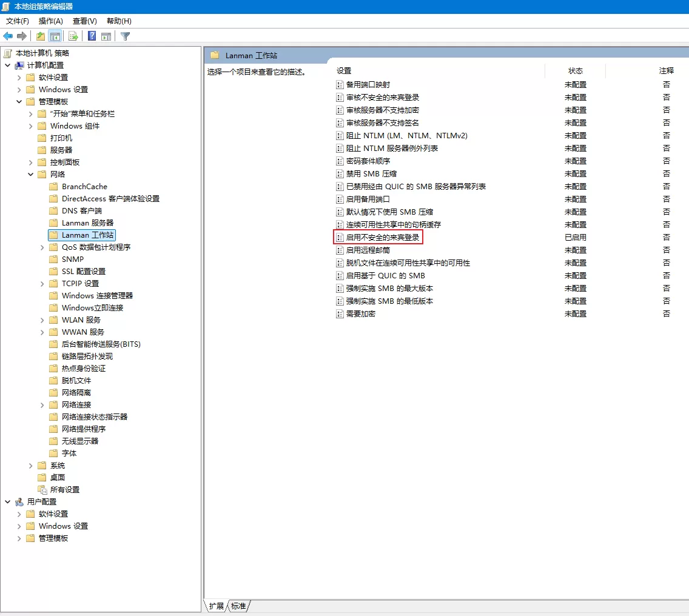Collapse the 网络 node
The image size is (689, 616).
[x=30, y=175]
